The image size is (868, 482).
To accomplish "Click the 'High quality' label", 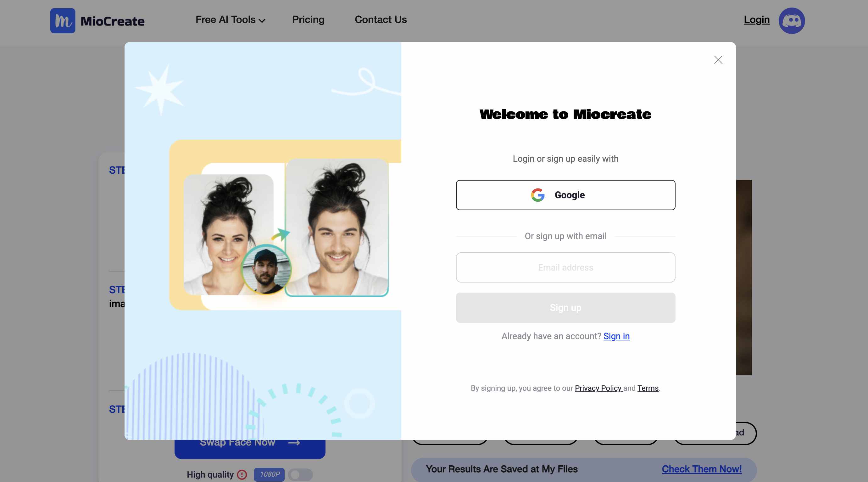I will pyautogui.click(x=210, y=474).
